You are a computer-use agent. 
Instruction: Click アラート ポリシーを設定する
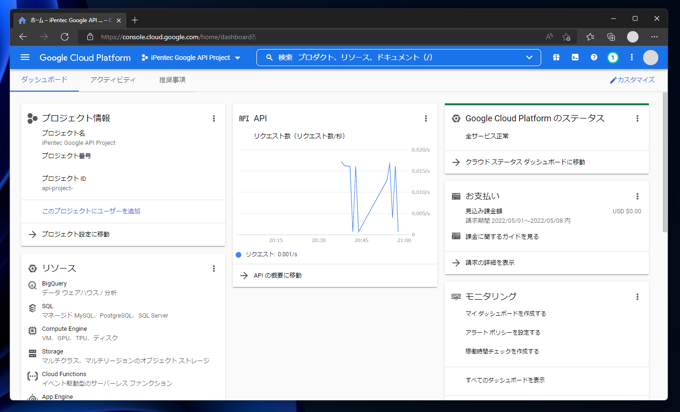click(x=503, y=333)
